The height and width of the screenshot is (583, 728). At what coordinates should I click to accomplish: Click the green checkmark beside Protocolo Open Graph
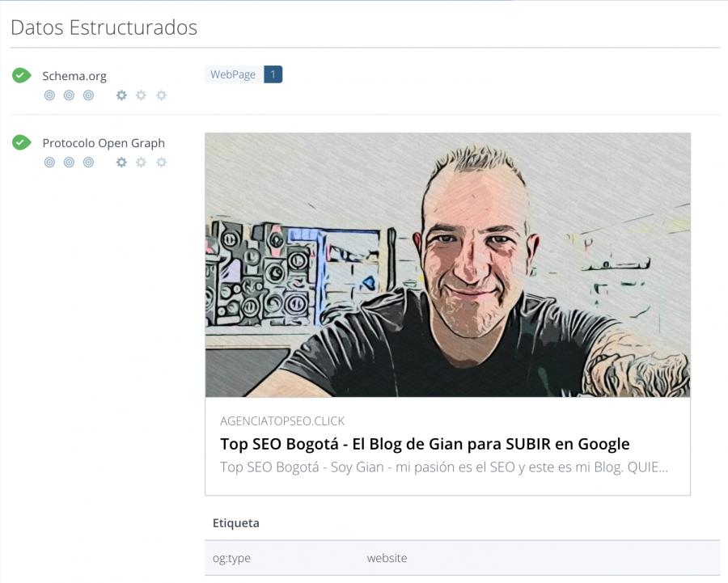point(21,142)
